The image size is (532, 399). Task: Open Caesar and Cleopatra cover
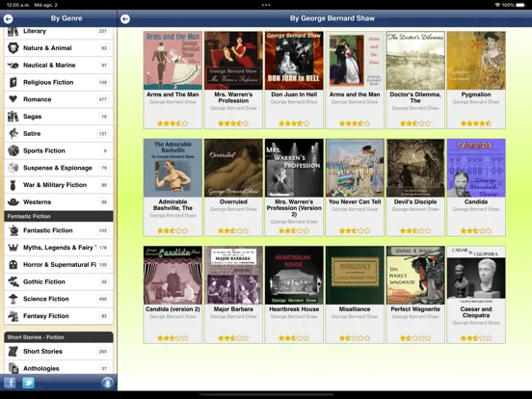[476, 276]
